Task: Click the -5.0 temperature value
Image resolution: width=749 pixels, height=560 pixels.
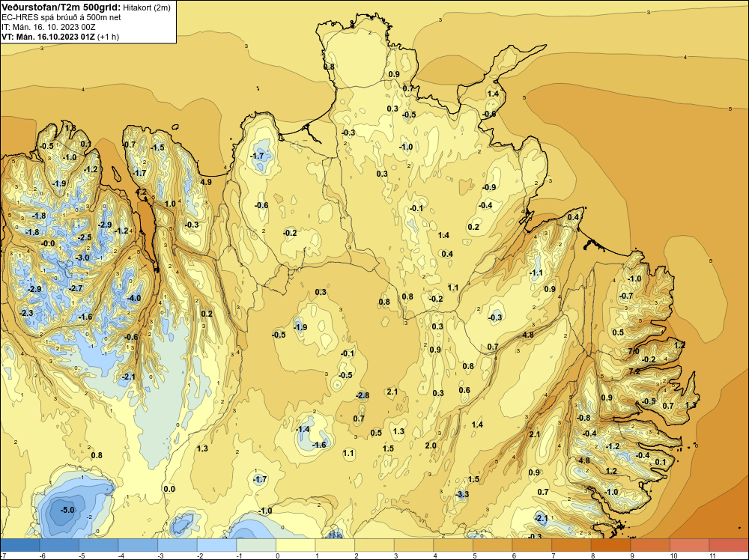Action: coord(68,510)
